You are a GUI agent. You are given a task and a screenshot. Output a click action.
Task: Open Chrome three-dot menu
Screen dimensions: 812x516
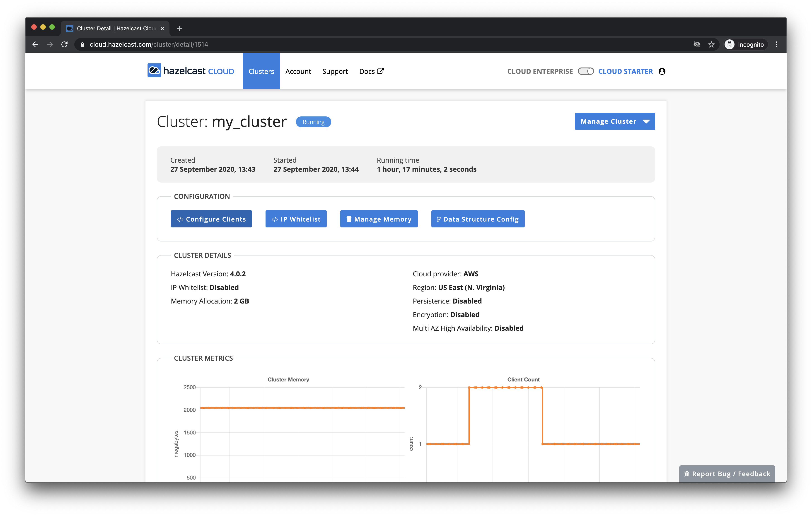777,44
